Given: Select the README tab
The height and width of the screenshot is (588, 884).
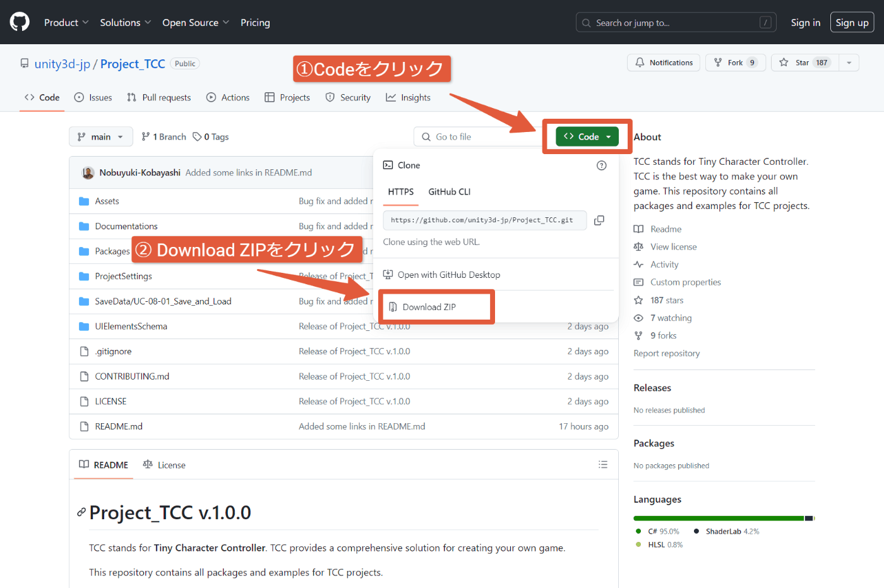Looking at the screenshot, I should pos(104,465).
